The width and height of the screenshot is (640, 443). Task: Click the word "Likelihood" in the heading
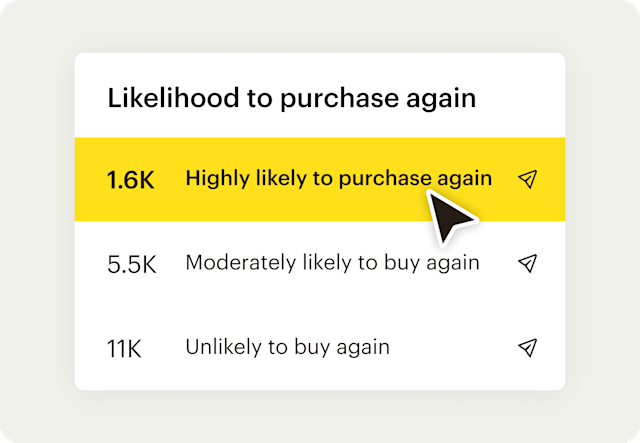point(158,99)
